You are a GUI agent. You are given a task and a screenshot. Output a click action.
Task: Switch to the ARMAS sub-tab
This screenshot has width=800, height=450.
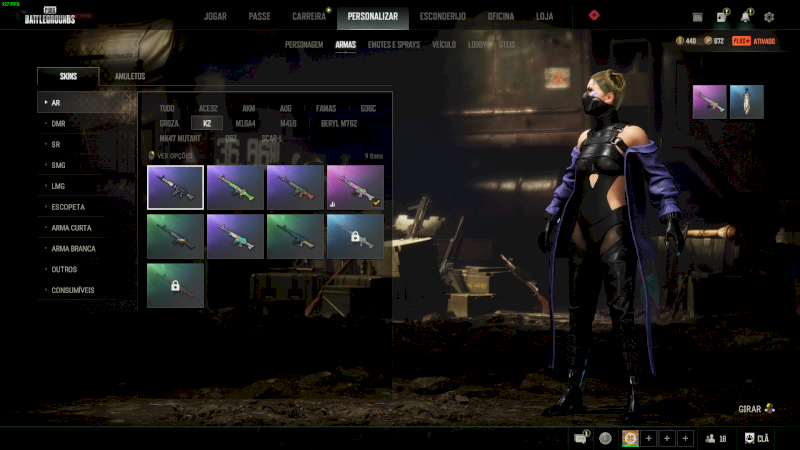[x=345, y=45]
